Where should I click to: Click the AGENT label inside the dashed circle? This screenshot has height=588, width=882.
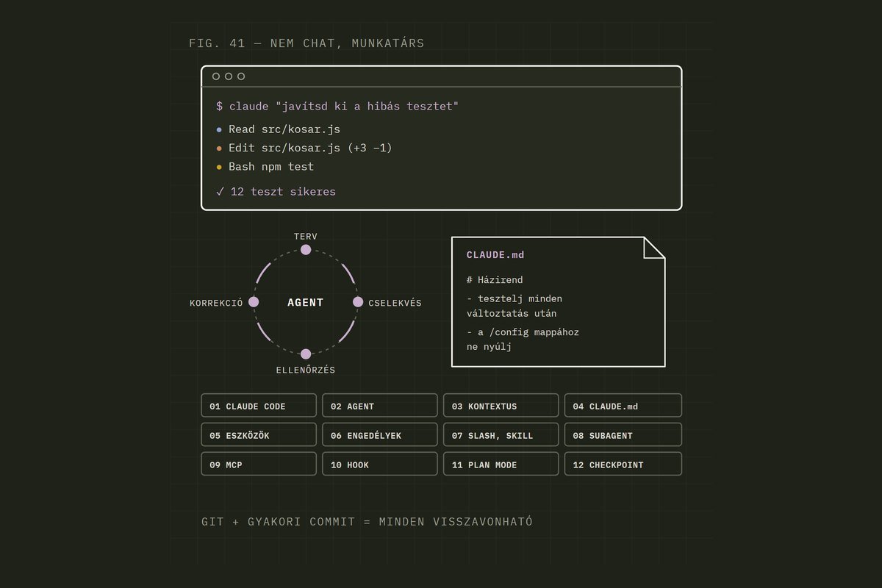306,303
